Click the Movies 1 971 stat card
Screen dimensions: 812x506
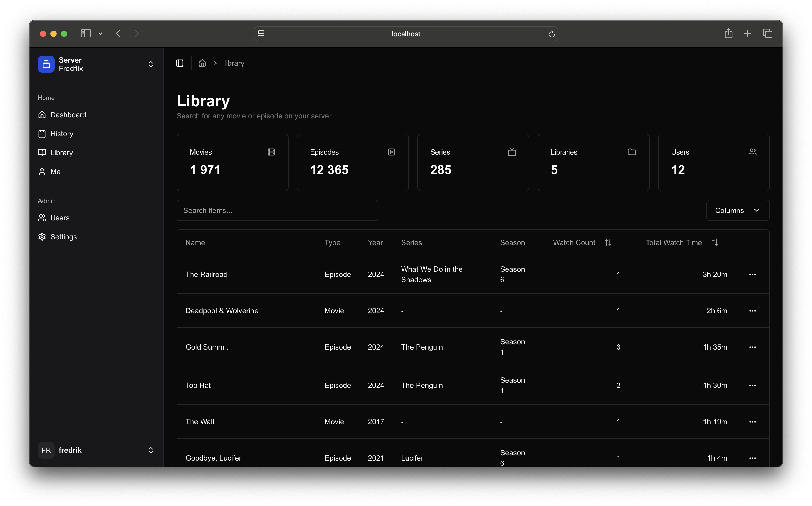[x=232, y=163]
